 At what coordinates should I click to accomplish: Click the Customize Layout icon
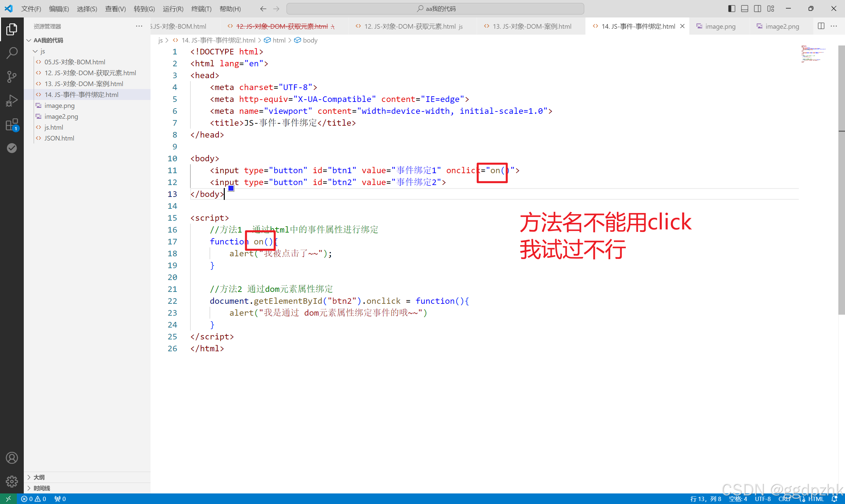(x=771, y=9)
